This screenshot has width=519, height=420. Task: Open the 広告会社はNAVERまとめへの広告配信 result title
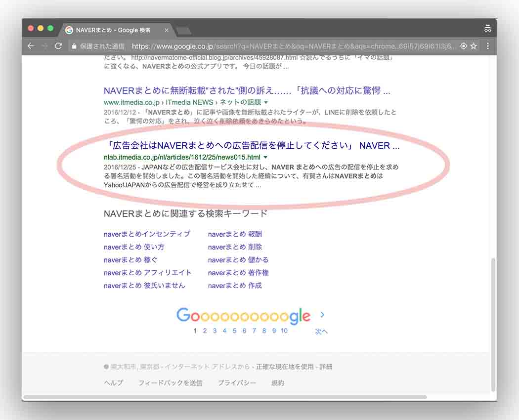(x=252, y=146)
